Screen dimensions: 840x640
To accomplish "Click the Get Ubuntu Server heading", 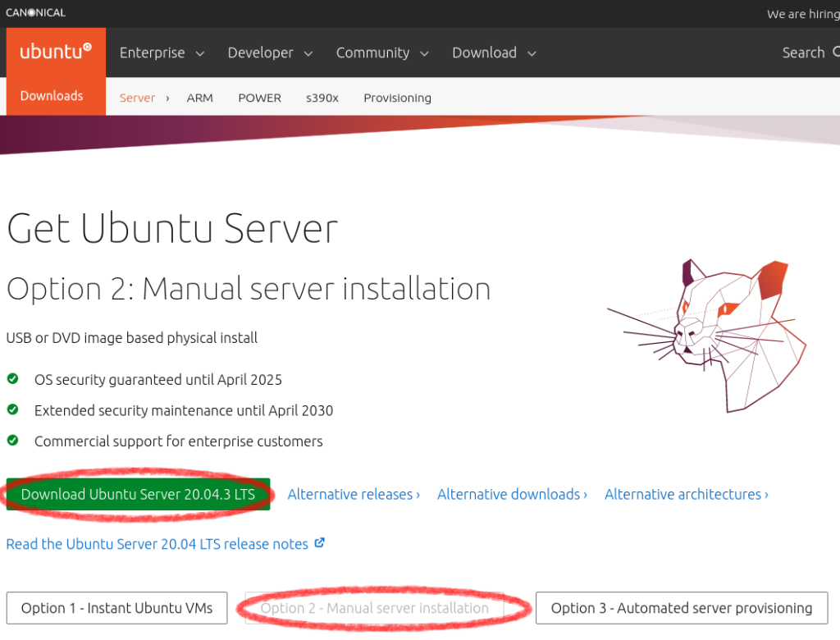I will [x=172, y=228].
